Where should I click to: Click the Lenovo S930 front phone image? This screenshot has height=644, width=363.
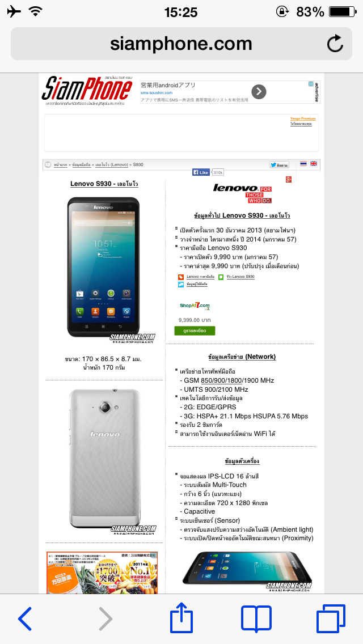pyautogui.click(x=104, y=268)
